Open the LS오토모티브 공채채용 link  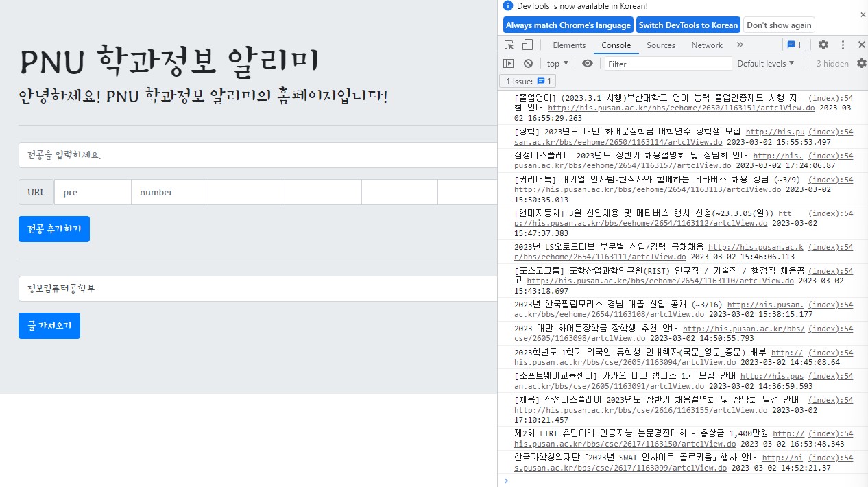(600, 257)
